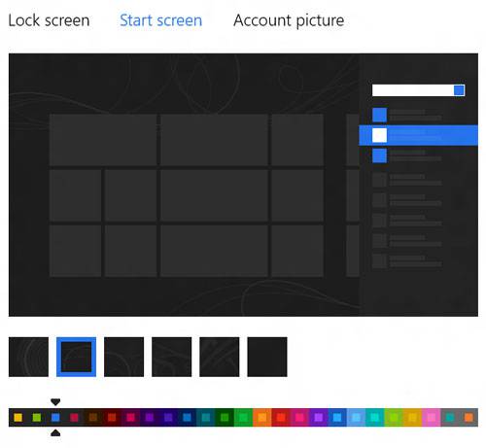The width and height of the screenshot is (486, 448).
Task: Choose the third background pattern thumbnail
Action: (x=123, y=357)
